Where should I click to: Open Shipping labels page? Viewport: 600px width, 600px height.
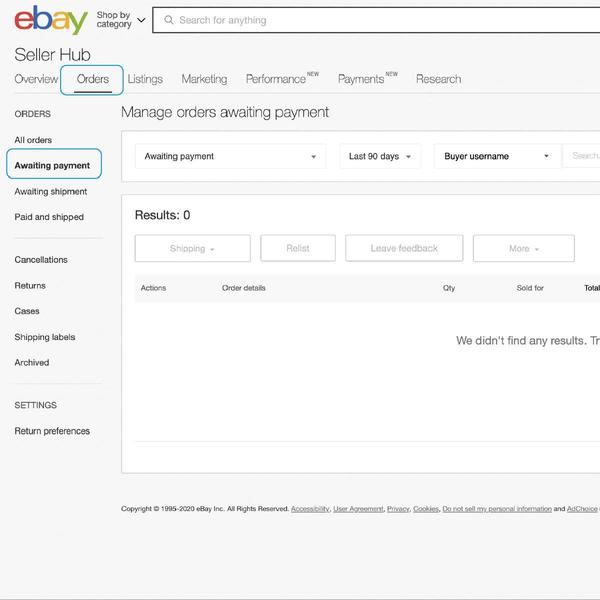[x=45, y=337]
